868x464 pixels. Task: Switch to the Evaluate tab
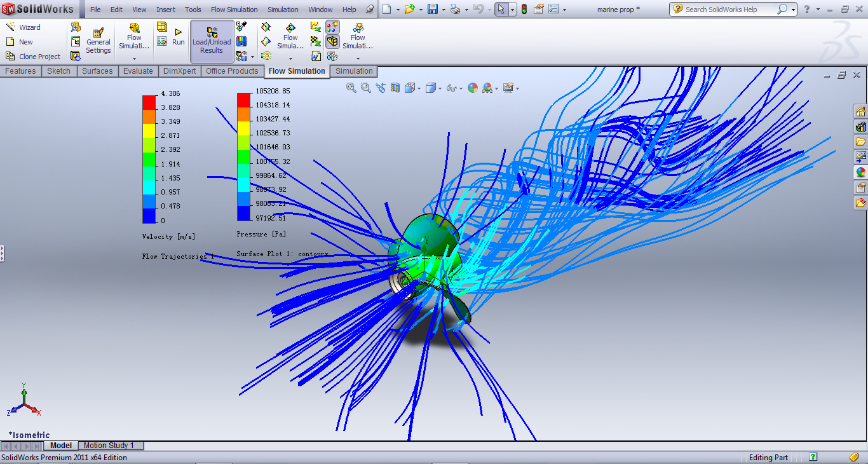click(138, 71)
